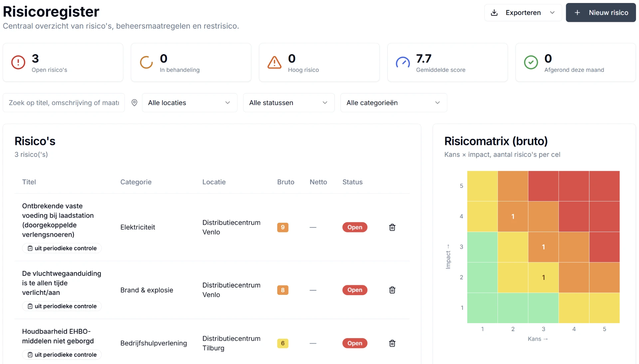This screenshot has width=639, height=364.
Task: Click the warning triangle icon for Hoog risico
Action: click(x=275, y=62)
